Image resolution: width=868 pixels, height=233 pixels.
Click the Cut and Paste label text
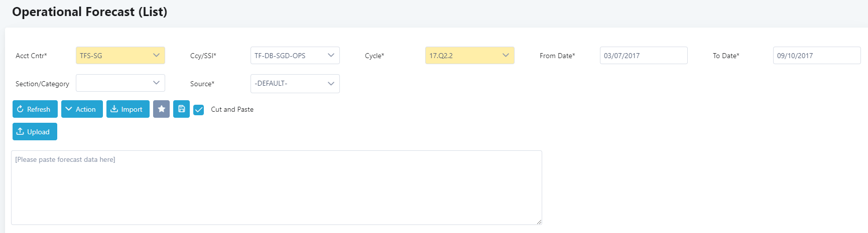click(232, 109)
